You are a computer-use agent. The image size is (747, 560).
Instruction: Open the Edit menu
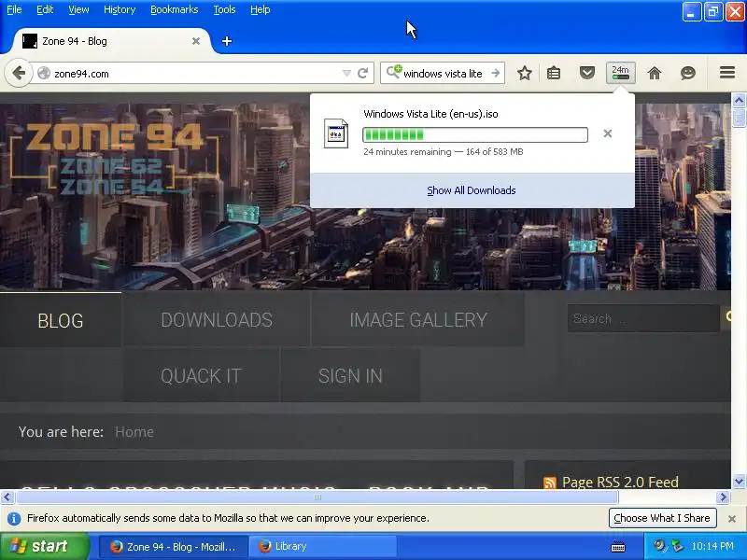coord(45,9)
